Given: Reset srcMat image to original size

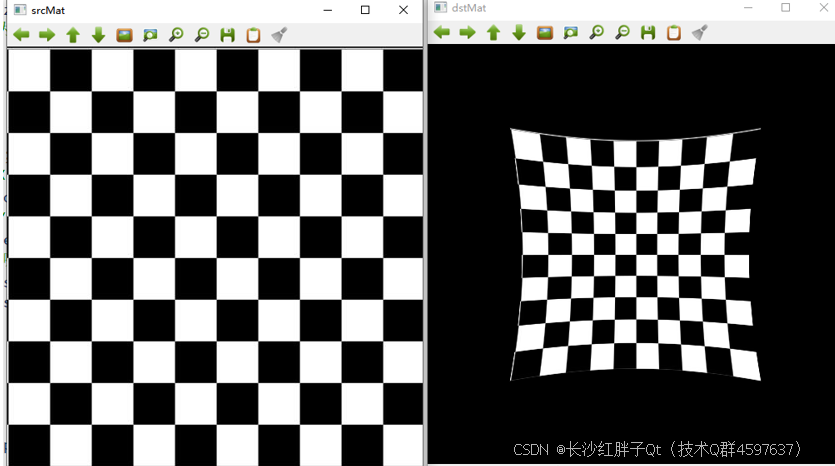Looking at the screenshot, I should pos(124,35).
